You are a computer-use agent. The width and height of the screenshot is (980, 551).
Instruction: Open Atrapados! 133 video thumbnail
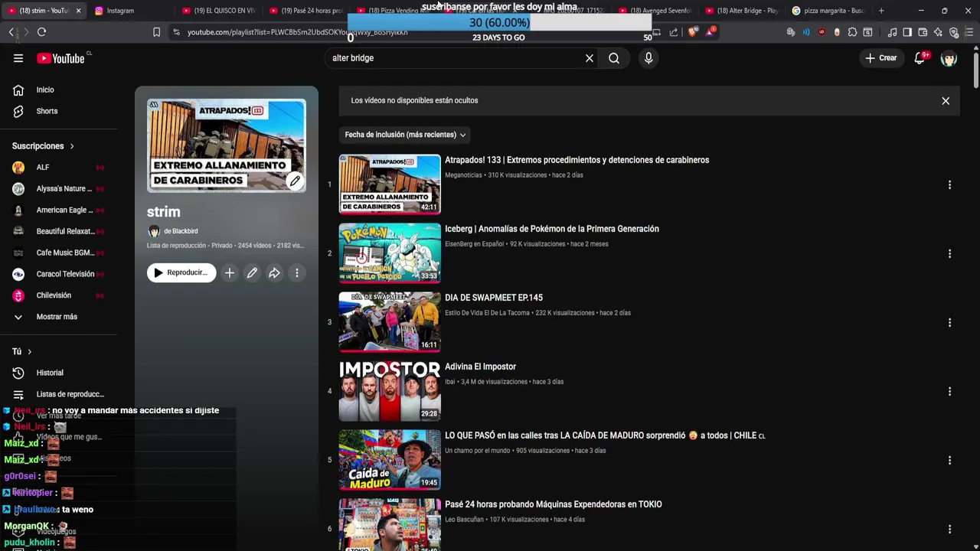[390, 184]
